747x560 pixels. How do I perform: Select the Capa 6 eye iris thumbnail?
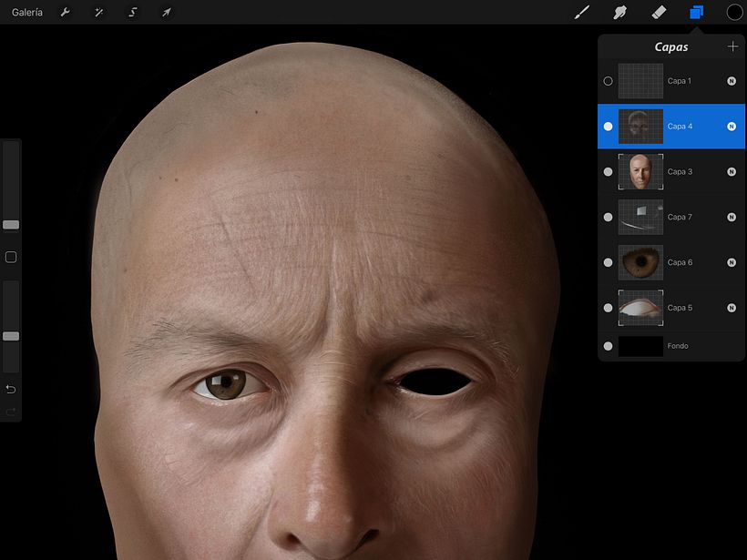[640, 262]
